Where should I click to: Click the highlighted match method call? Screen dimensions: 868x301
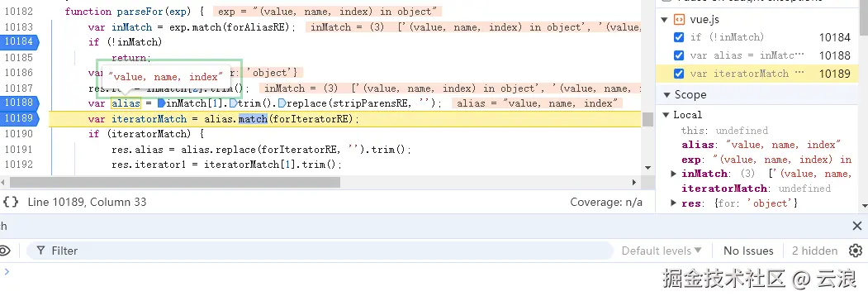253,118
